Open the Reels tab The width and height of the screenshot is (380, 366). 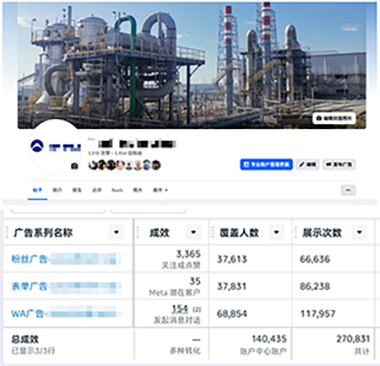117,190
